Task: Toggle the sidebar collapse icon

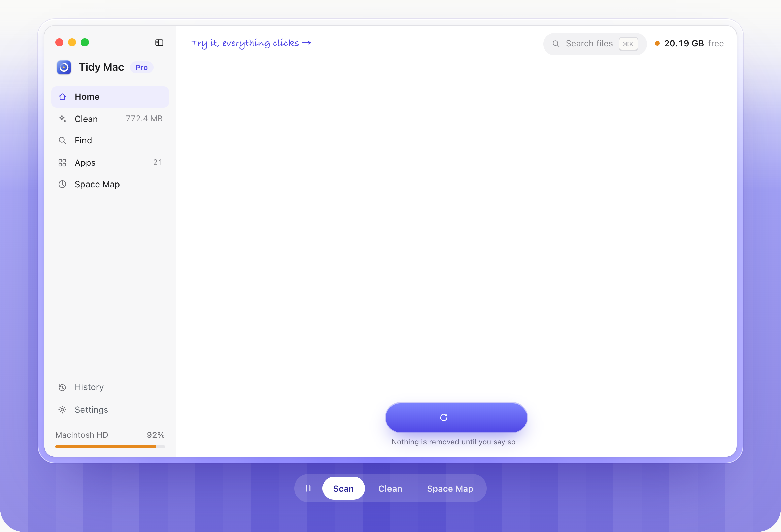Action: point(159,43)
